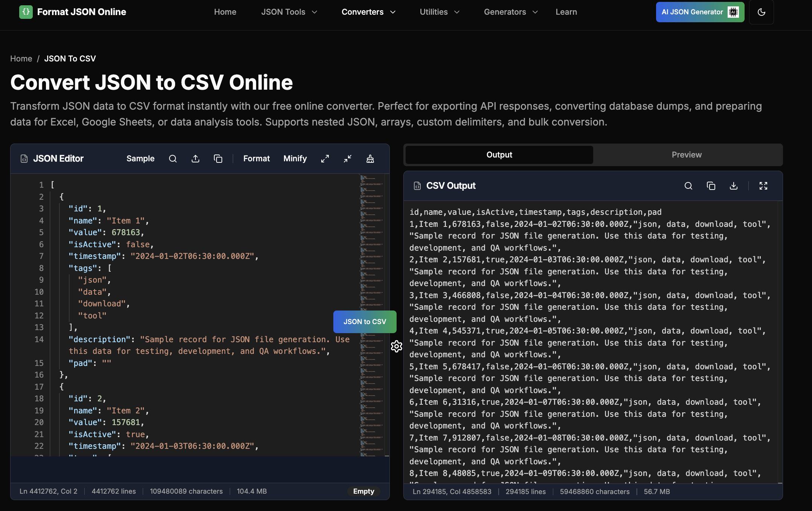The image size is (812, 511).
Task: Click the editor minimap to jump position
Action: (x=371, y=264)
